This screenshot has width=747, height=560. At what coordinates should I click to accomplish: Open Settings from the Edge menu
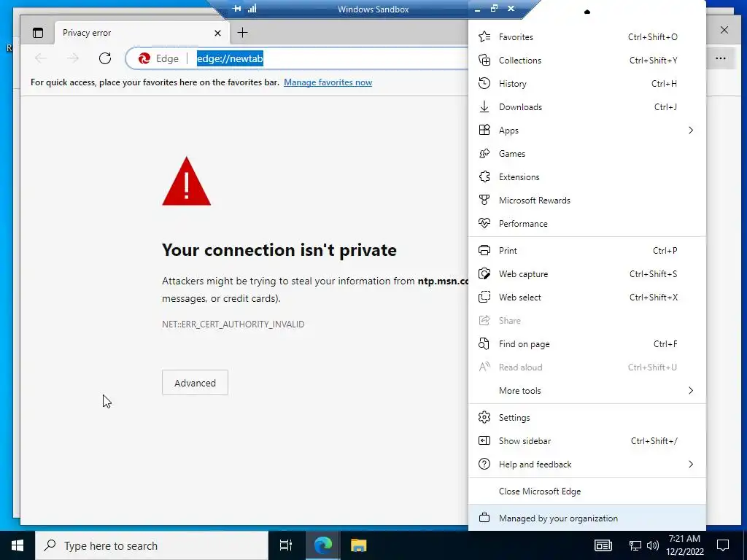coord(587,418)
